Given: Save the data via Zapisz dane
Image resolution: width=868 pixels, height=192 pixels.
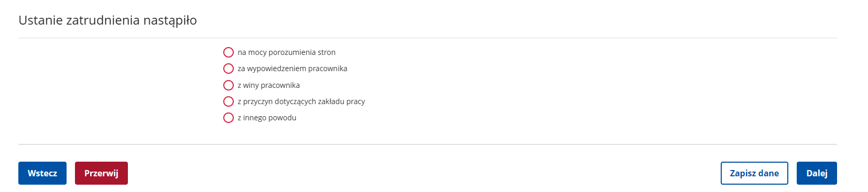Looking at the screenshot, I should (x=754, y=173).
